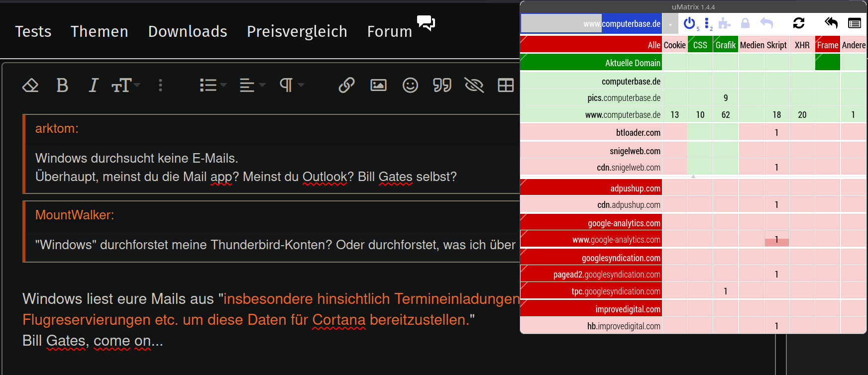Toggle the Cookie column header
Viewport: 868px width, 375px height.
[x=674, y=45]
